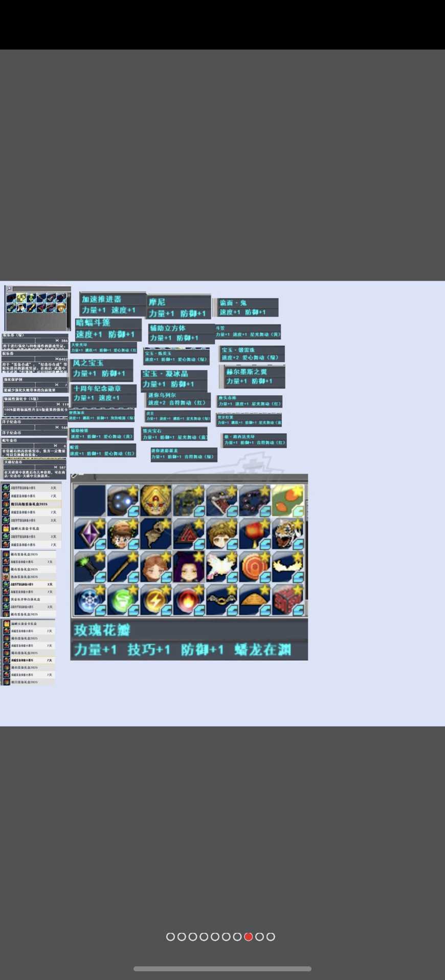Select the red cube item icon
Viewport: 445px width, 980px height.
tap(287, 599)
